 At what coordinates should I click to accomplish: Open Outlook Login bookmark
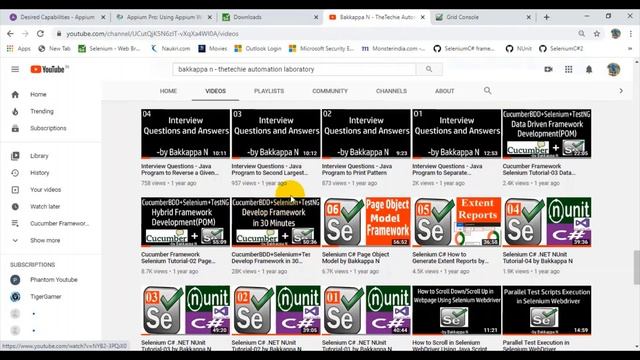point(258,49)
